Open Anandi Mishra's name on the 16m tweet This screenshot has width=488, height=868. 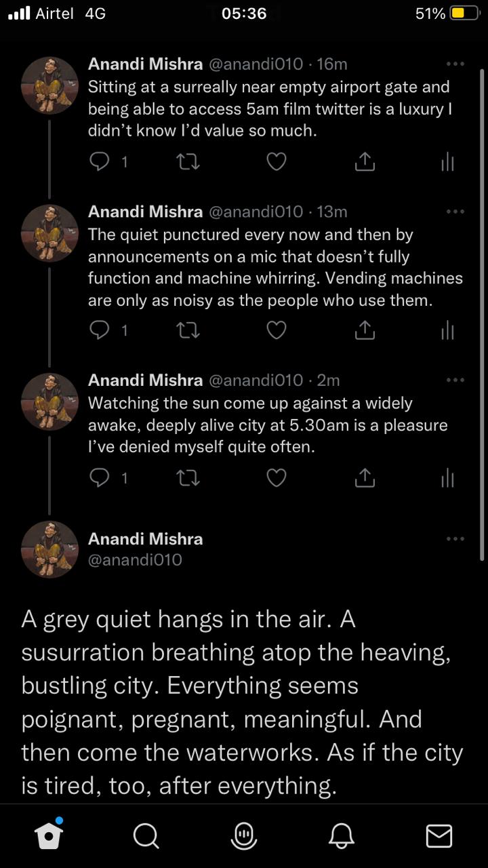145,64
